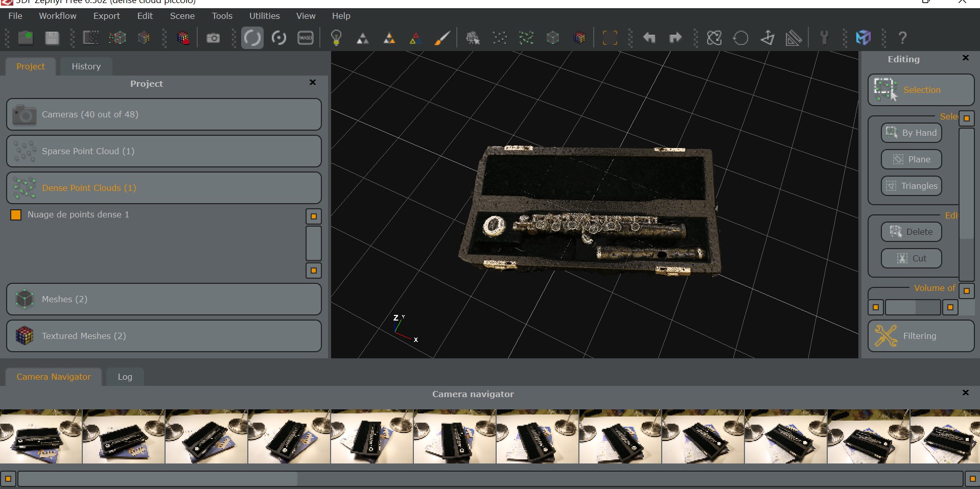The width and height of the screenshot is (980, 489).
Task: Click the camera screenshot icon in toolbar
Action: (213, 38)
